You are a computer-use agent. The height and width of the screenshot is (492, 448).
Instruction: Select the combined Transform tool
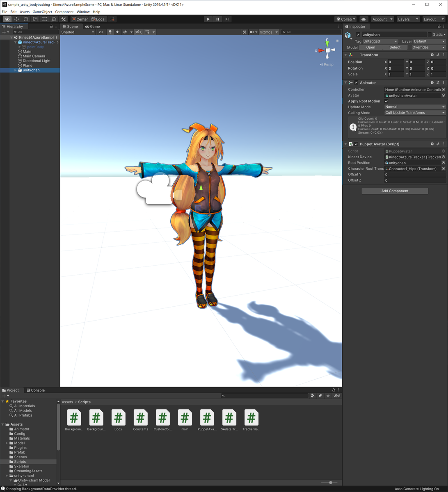click(54, 19)
